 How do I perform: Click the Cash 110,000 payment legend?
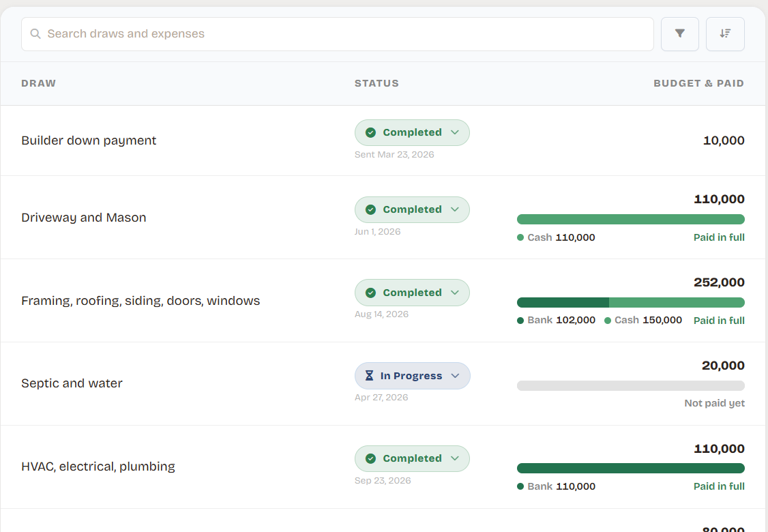[556, 237]
